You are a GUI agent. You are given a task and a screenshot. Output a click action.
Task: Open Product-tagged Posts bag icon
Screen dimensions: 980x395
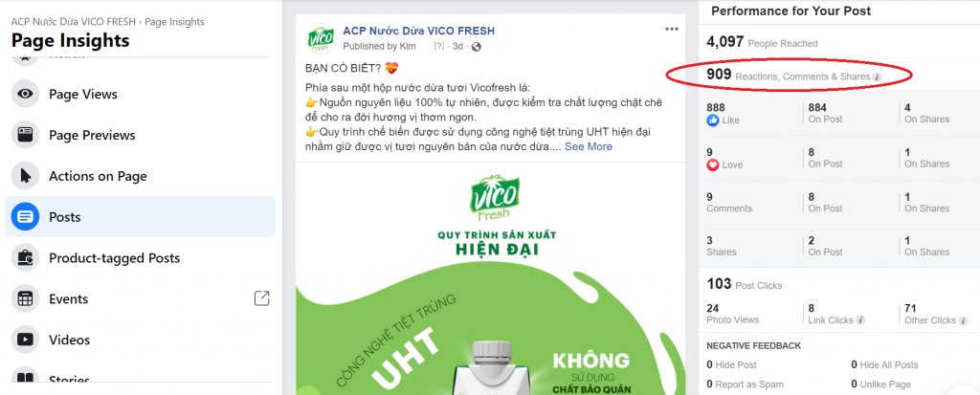coord(25,258)
